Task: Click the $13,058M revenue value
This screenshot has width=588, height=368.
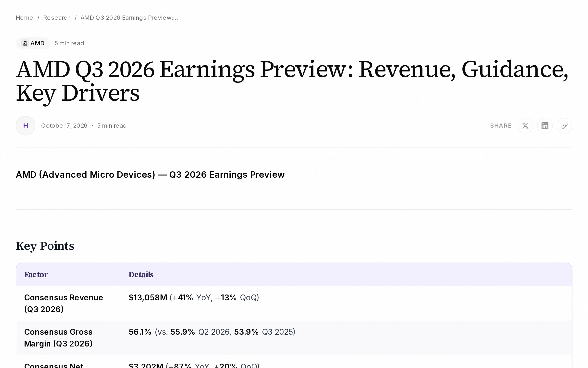Action: (148, 297)
